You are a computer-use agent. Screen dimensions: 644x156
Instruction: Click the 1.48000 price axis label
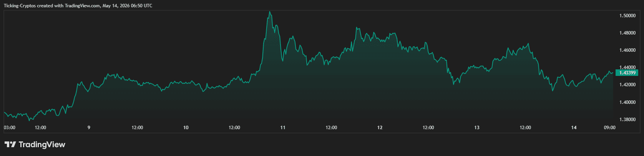[627, 33]
